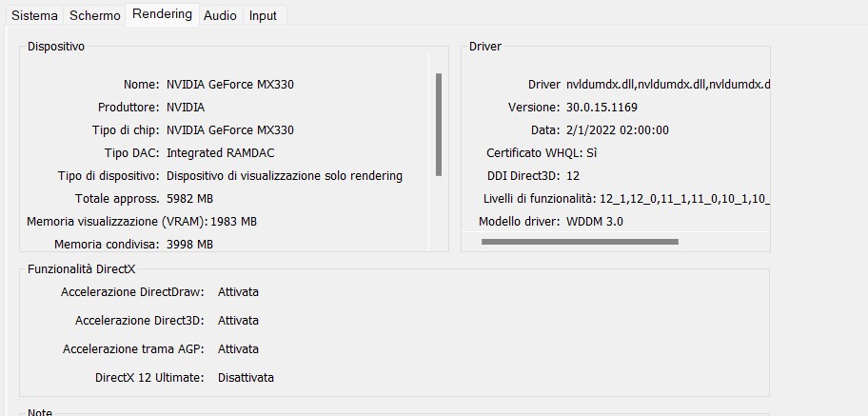Select the 3998 MB shared memory value
The image size is (868, 416).
(190, 245)
